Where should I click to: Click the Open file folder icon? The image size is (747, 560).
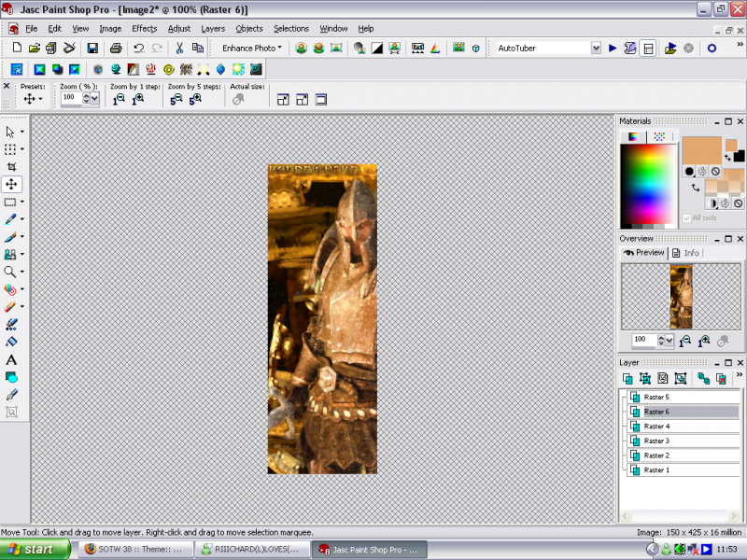click(34, 48)
